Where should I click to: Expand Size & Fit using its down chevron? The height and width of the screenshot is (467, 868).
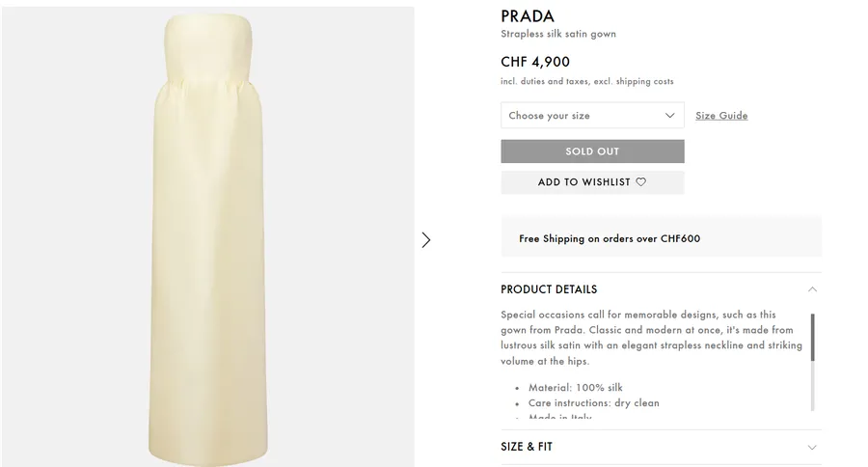coord(812,448)
